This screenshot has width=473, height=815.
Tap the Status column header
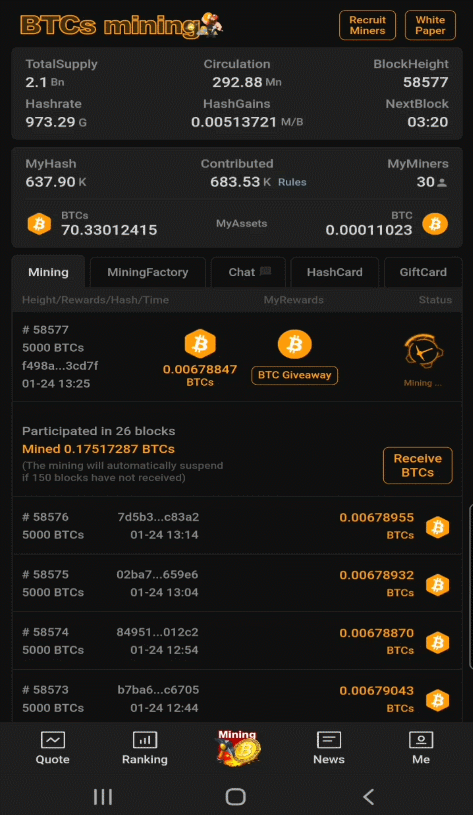[435, 300]
